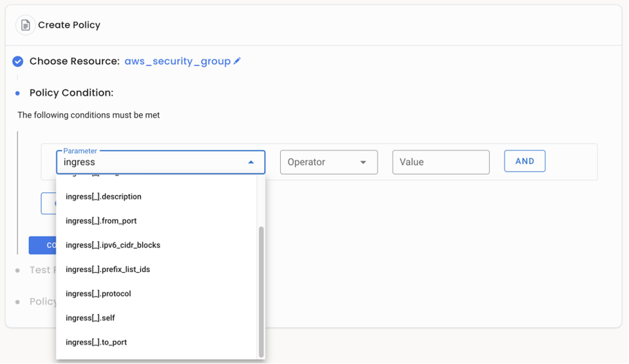Click the dropdown list scrollbar thumb

(x=261, y=289)
